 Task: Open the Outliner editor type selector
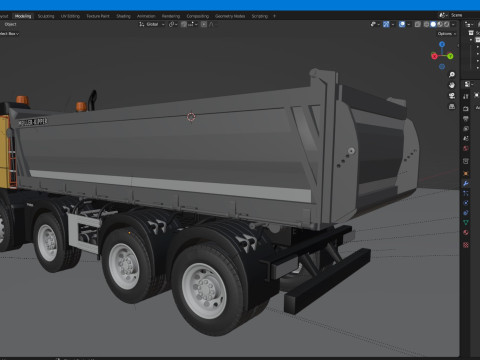coord(469,24)
